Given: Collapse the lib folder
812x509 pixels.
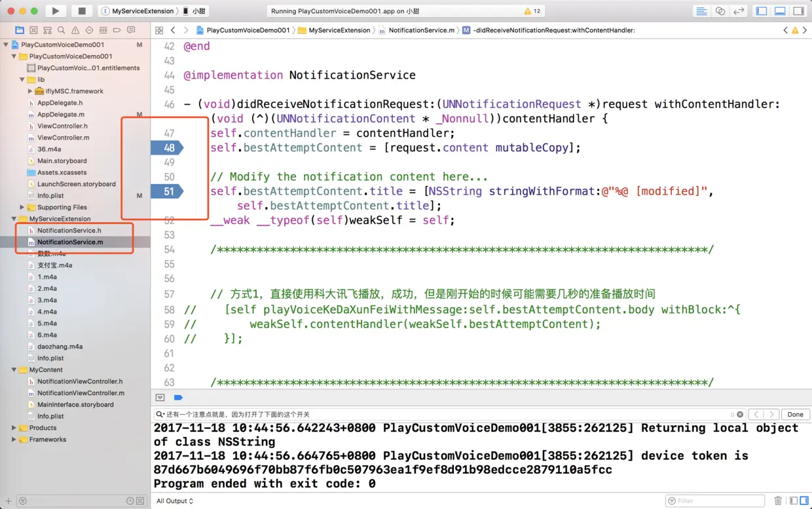Looking at the screenshot, I should click(x=22, y=80).
